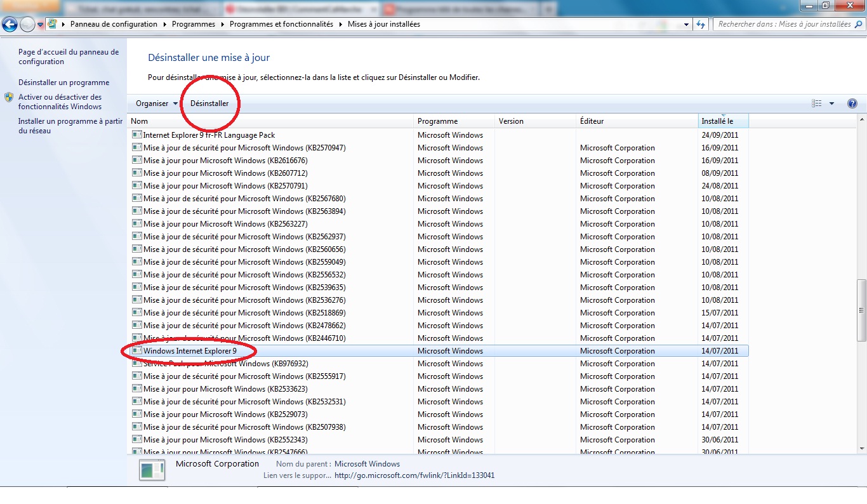Click the update icon for KB2518869
Image resolution: width=867 pixels, height=504 pixels.
click(137, 312)
